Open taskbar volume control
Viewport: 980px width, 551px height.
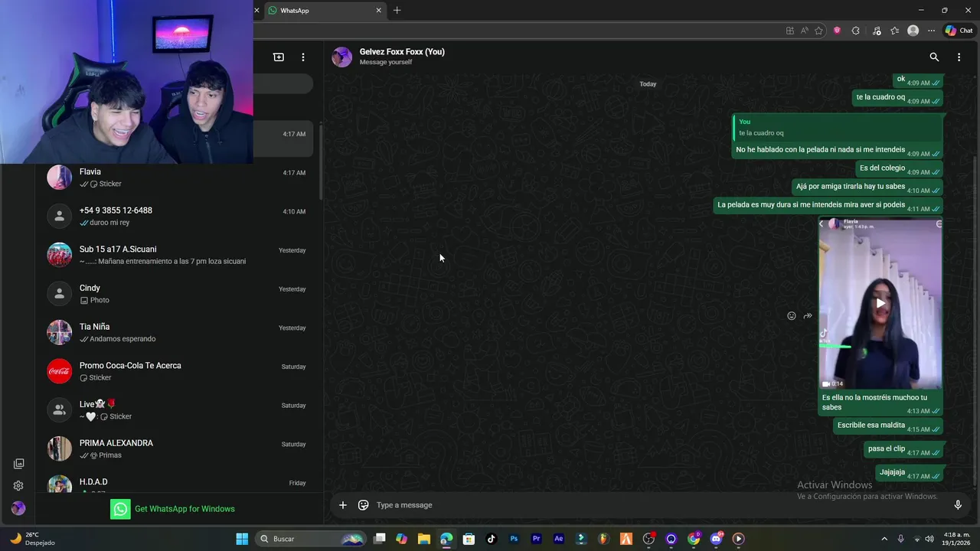(929, 539)
